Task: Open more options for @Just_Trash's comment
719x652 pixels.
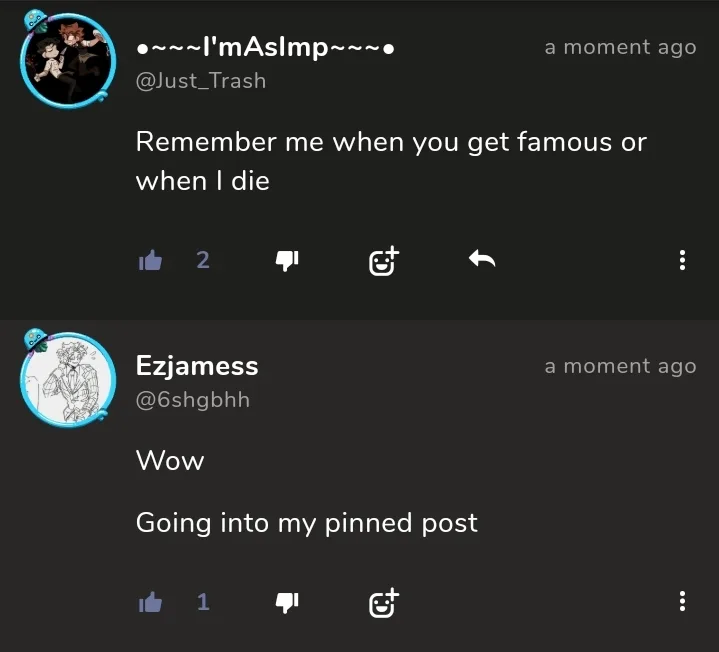Action: [682, 261]
